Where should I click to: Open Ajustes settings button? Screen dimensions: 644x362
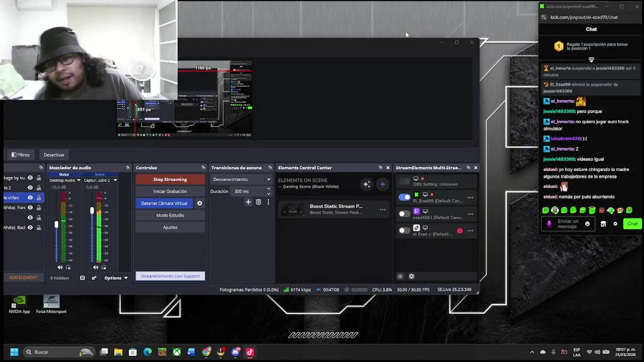170,227
